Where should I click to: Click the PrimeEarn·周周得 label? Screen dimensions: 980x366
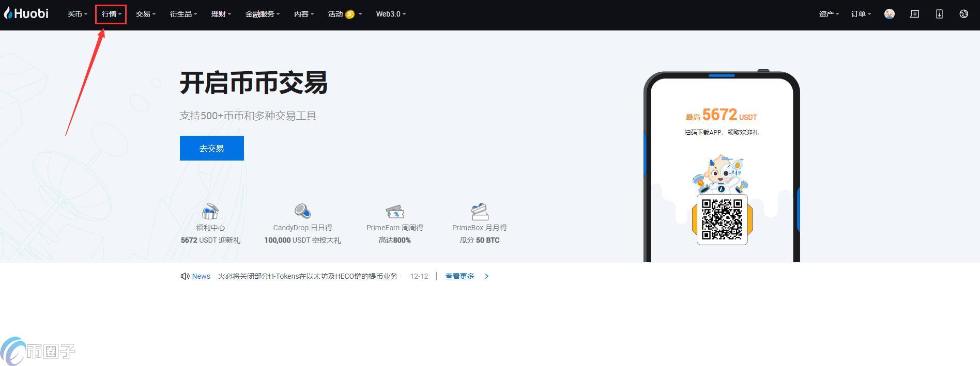395,228
